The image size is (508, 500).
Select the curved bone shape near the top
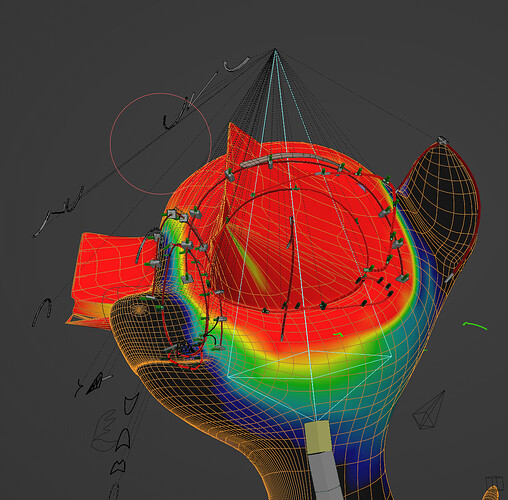(x=237, y=64)
